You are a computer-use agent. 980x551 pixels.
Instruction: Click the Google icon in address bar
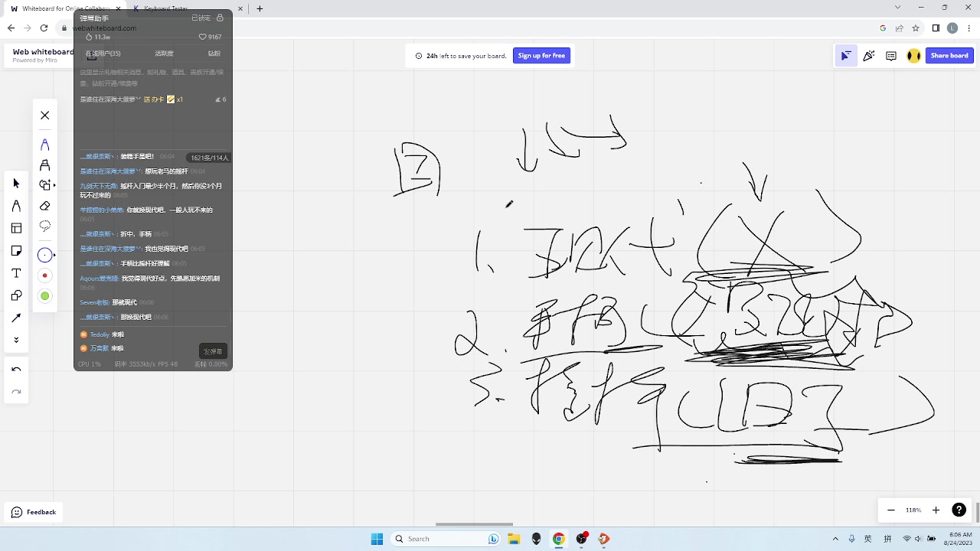tap(883, 28)
